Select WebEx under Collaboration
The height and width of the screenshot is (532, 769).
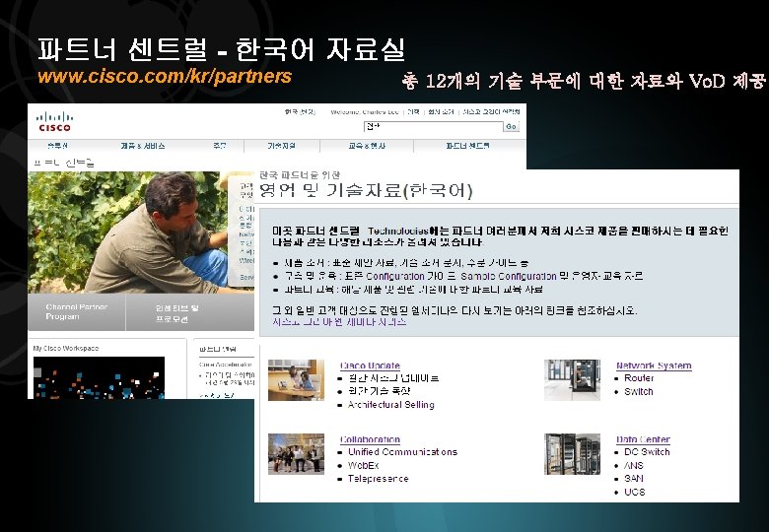click(363, 465)
